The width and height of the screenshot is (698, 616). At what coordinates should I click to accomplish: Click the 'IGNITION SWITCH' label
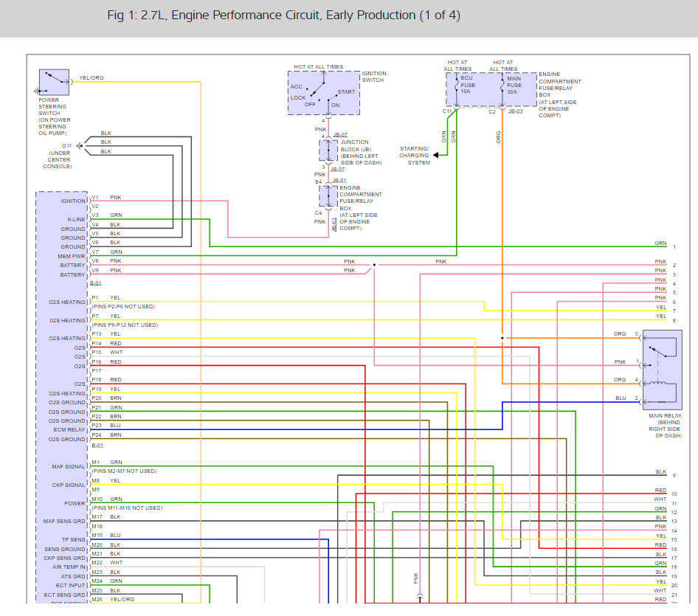click(x=374, y=77)
